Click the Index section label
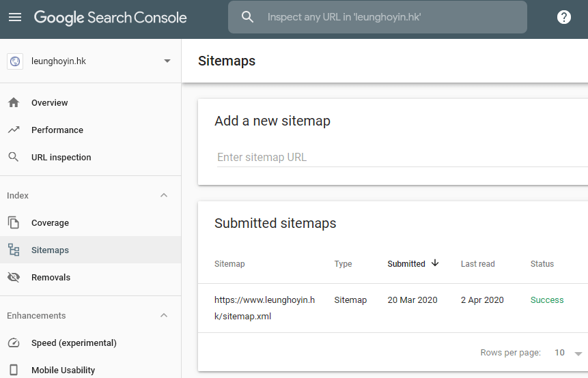The width and height of the screenshot is (588, 378). (18, 196)
